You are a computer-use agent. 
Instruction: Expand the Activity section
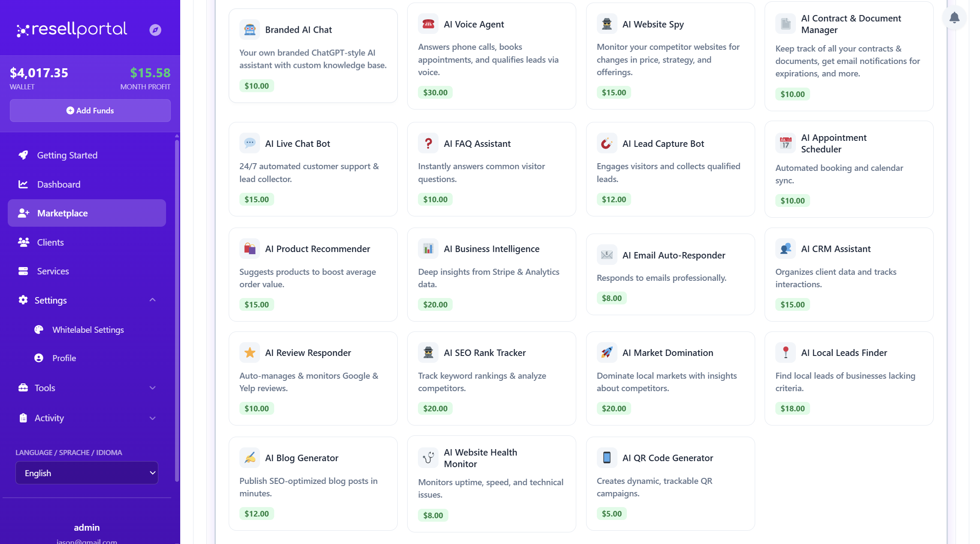click(153, 418)
